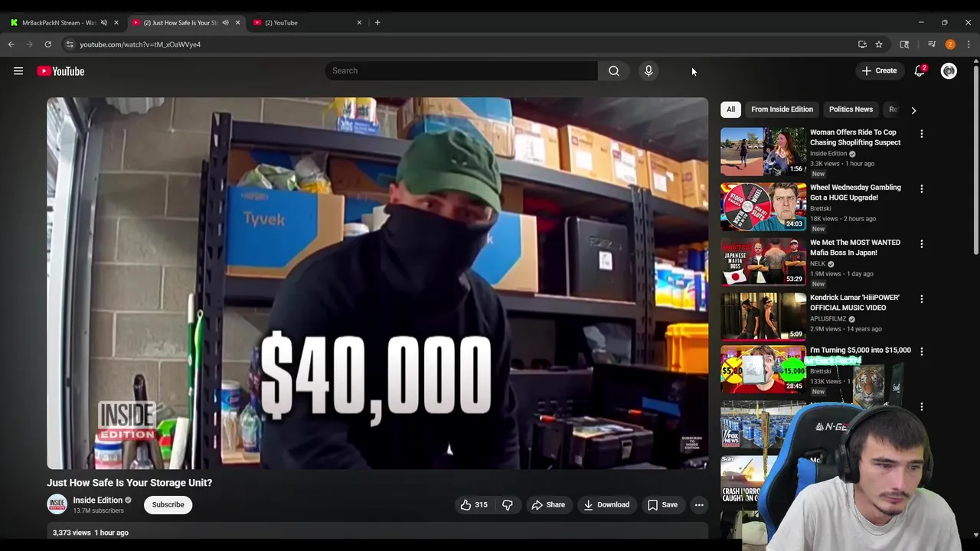Click the '3,373 views 1 hour ago' text
The width and height of the screenshot is (980, 551).
[x=90, y=533]
